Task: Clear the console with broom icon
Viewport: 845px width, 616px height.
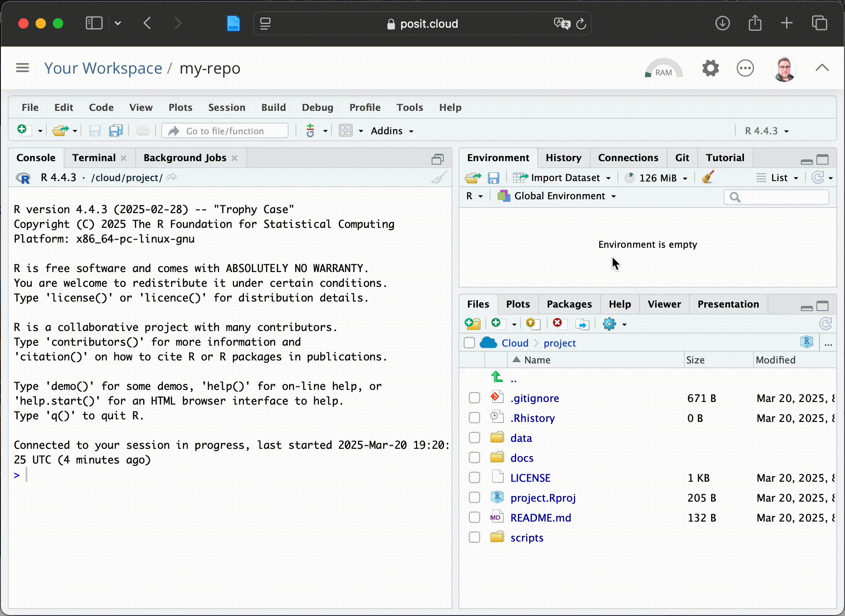Action: (x=439, y=177)
